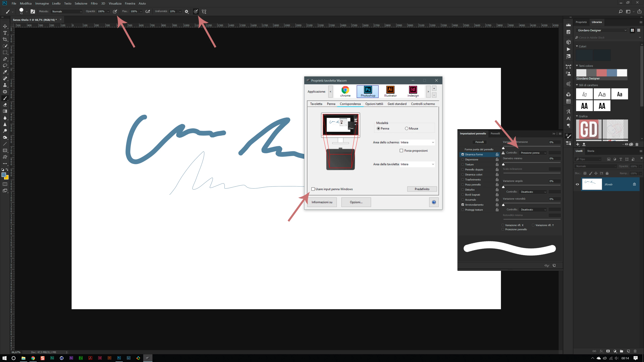Open brush smoothing options gear icon
644x362 pixels.
(186, 12)
